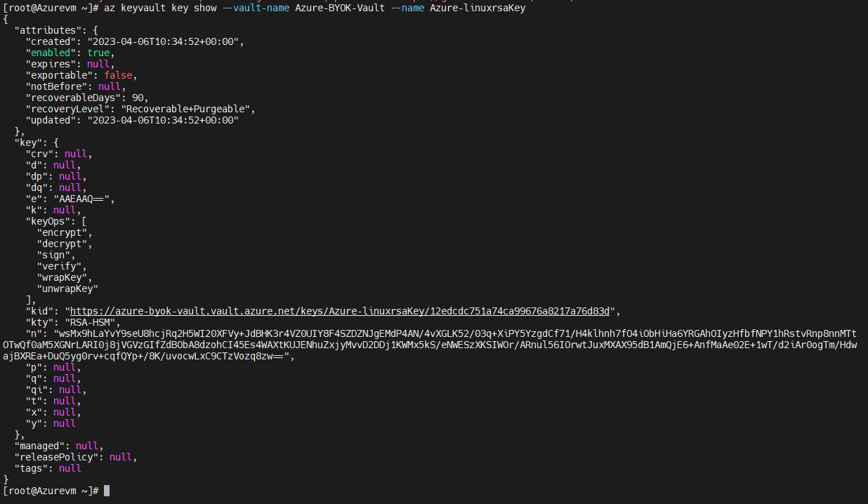This screenshot has width=868, height=504.
Task: Click the "az keyvault key show" command text
Action: (x=161, y=8)
